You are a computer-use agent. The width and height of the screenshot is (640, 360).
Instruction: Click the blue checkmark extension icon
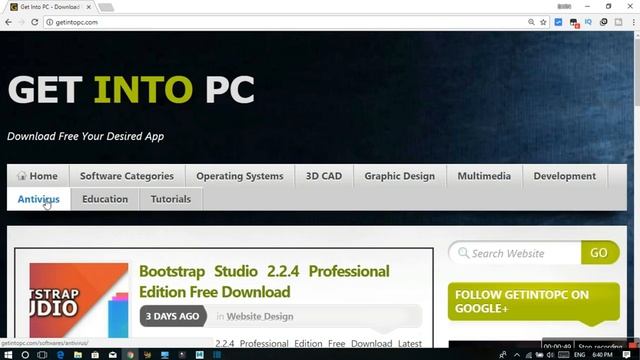click(x=558, y=22)
